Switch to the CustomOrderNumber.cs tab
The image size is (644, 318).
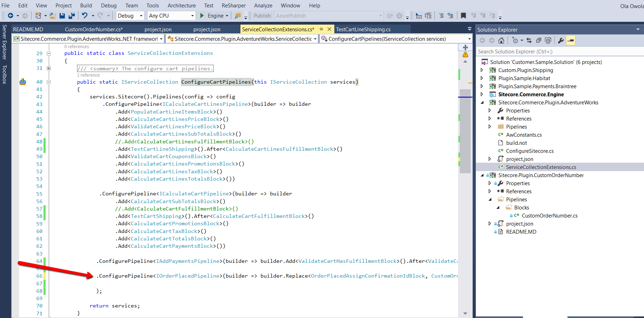[94, 29]
